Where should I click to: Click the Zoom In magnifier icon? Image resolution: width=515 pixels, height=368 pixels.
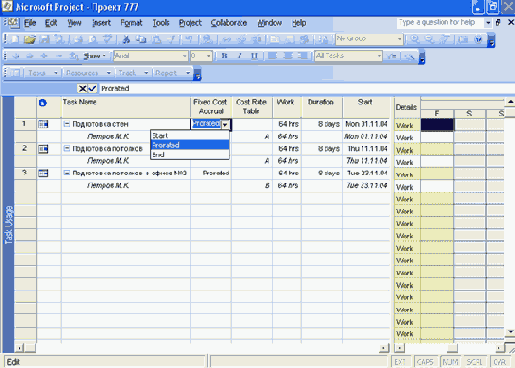[415, 39]
